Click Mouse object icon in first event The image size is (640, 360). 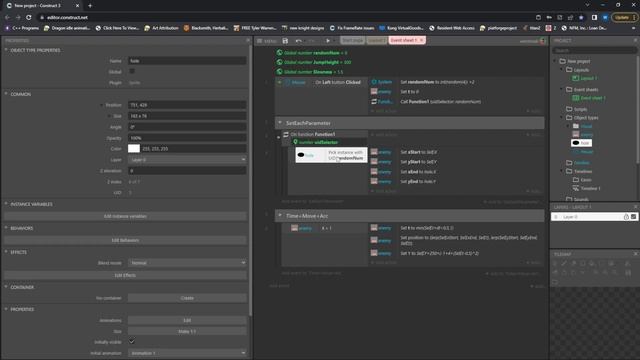click(x=287, y=82)
